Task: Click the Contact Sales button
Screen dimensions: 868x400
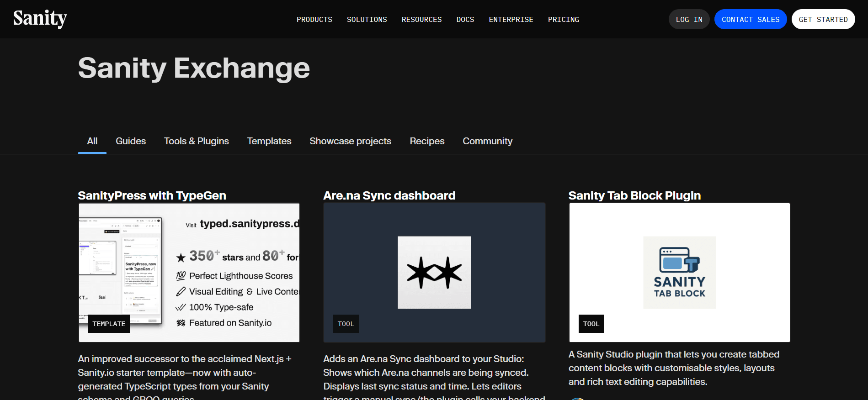Action: 750,20
